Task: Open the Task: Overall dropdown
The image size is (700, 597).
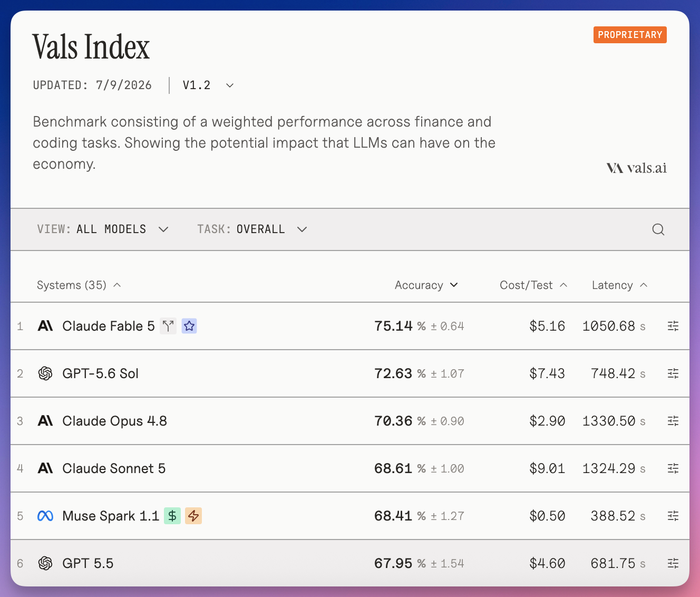Action: click(252, 229)
